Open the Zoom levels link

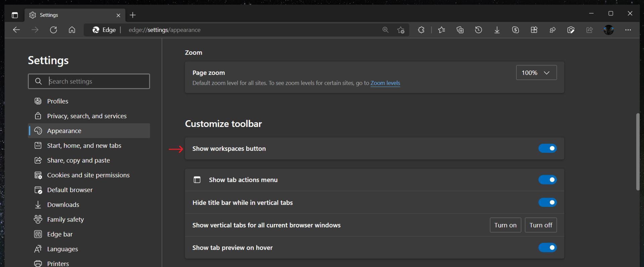click(x=385, y=83)
